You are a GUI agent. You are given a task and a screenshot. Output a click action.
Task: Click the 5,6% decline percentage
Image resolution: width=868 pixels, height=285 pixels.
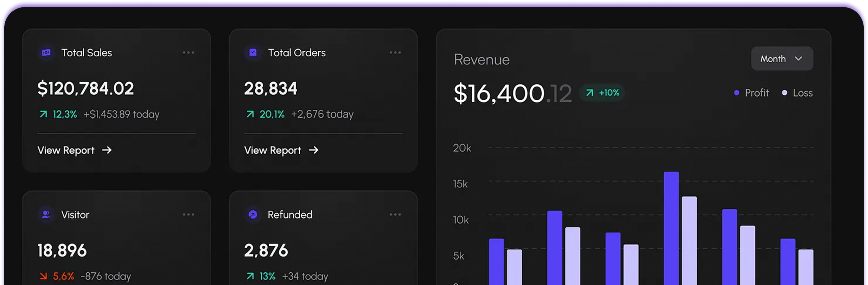pyautogui.click(x=63, y=276)
